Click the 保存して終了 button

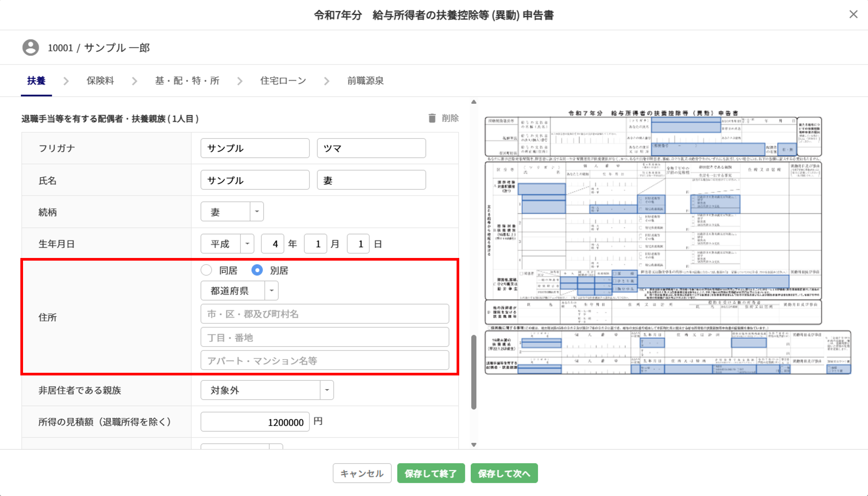430,473
